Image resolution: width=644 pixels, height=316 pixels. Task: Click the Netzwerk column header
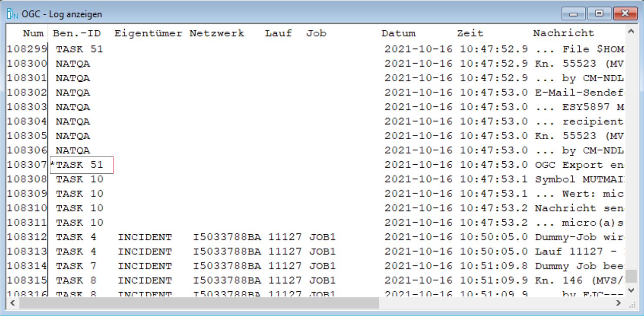pyautogui.click(x=217, y=33)
